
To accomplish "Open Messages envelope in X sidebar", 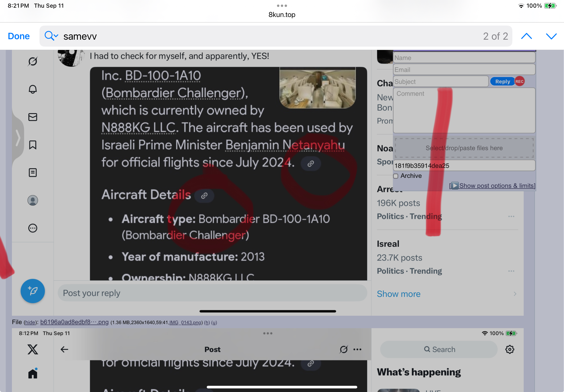I will tap(33, 117).
